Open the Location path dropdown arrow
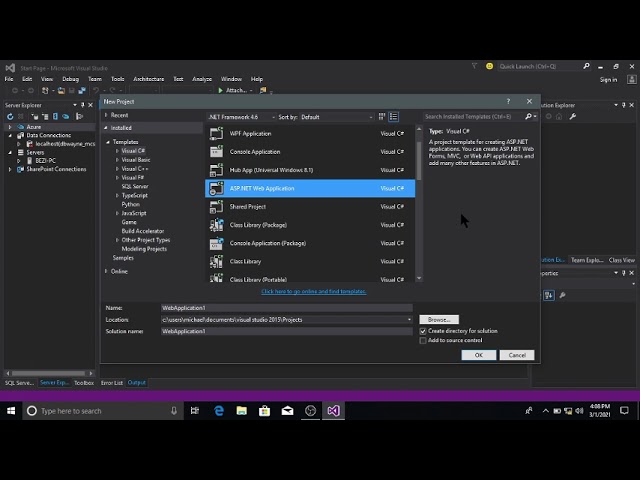 click(409, 320)
